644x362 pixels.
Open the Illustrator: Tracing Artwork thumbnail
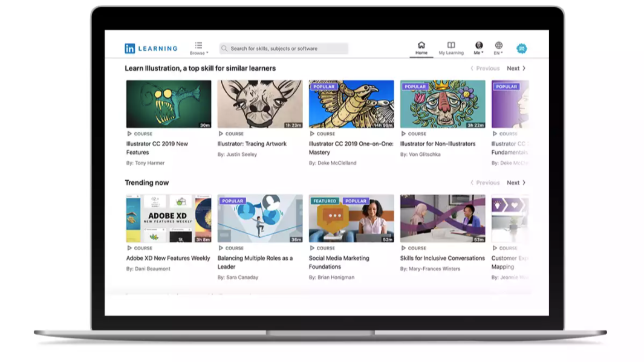click(260, 104)
